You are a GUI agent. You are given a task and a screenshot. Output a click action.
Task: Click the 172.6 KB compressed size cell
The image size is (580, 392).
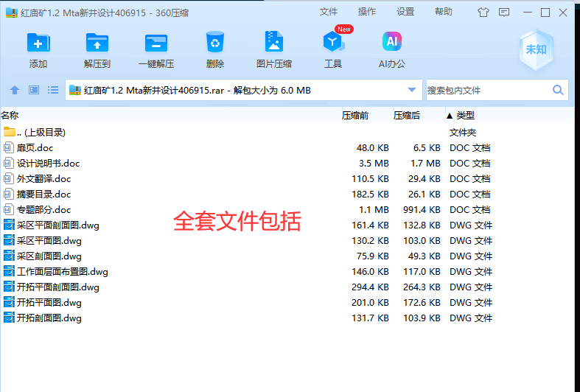click(422, 303)
